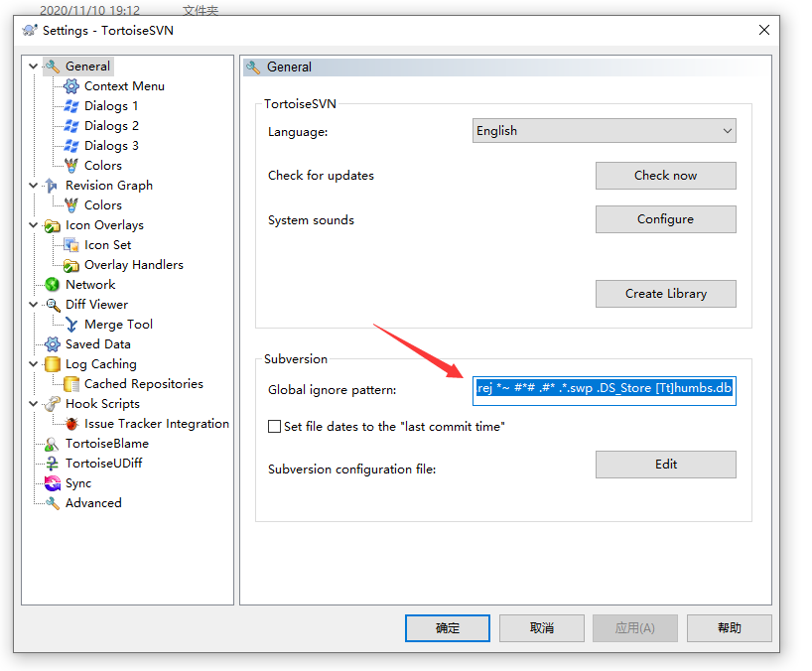This screenshot has height=671, width=812.
Task: Collapse the General tree node
Action: (33, 67)
